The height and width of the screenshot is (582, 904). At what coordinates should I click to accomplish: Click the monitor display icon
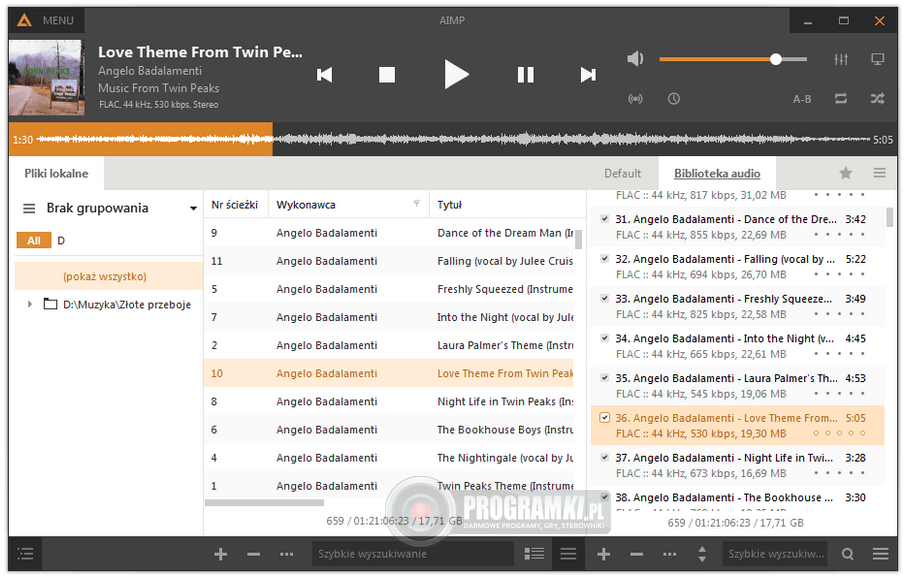coord(877,59)
